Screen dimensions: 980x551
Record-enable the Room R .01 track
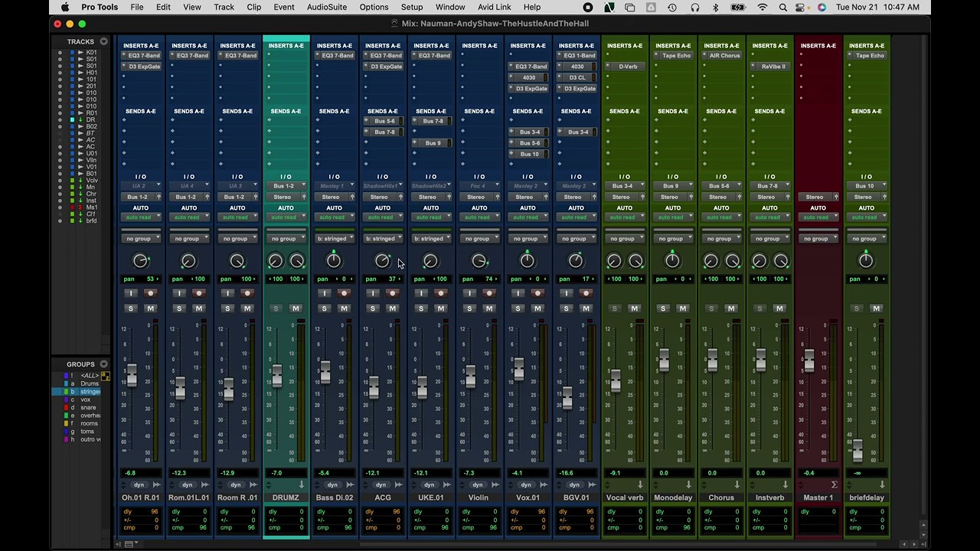(247, 293)
